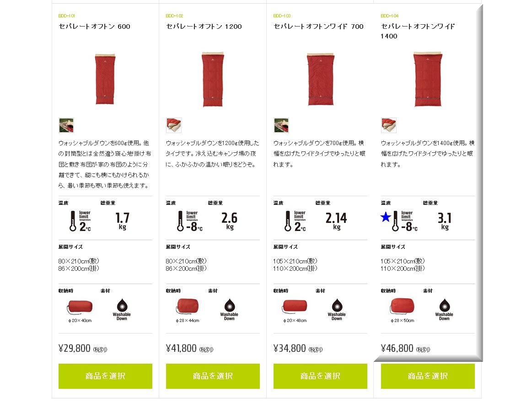Screen dimensions: 532x403
Task: Click the thermometer icon showing -8°C for BDD-102
Action: coord(181,221)
